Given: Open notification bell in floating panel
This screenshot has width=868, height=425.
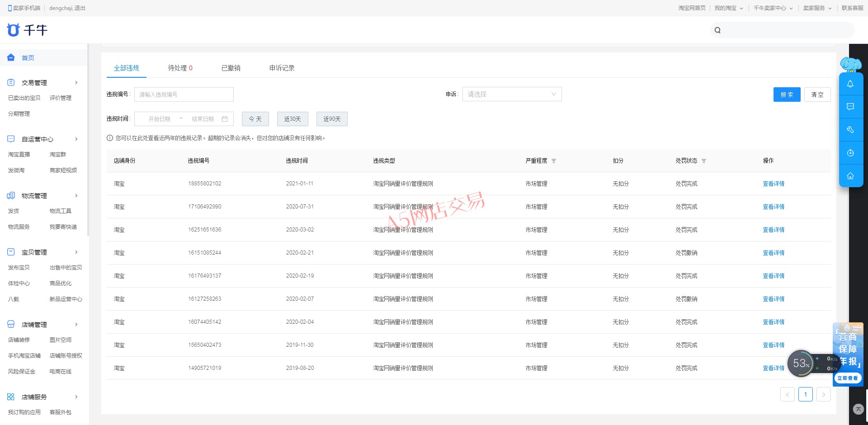Looking at the screenshot, I should pyautogui.click(x=850, y=84).
